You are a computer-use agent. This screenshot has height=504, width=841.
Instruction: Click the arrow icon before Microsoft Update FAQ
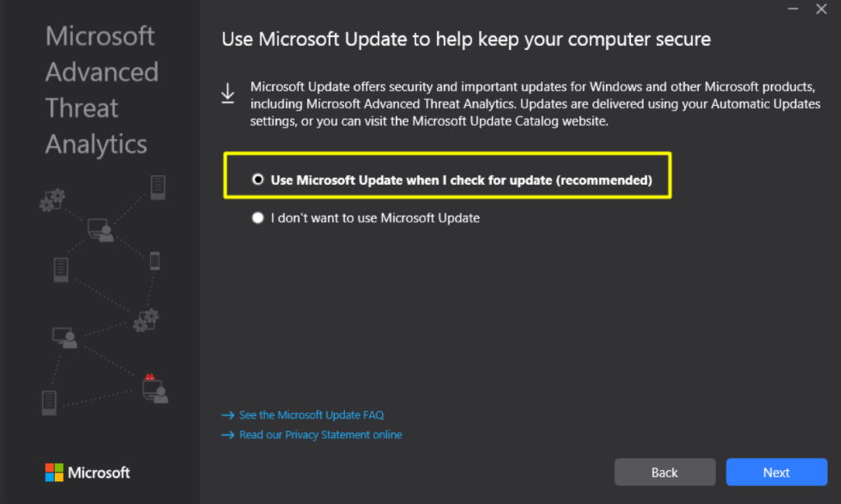pos(228,415)
